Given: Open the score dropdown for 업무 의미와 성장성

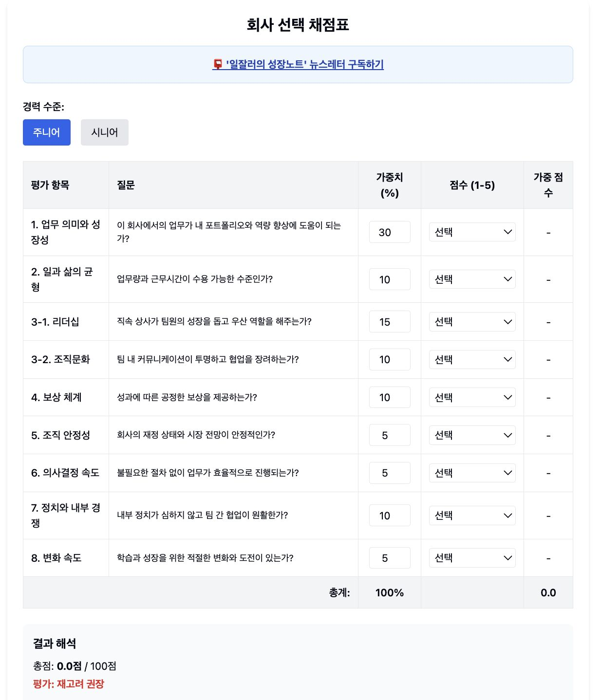Looking at the screenshot, I should click(x=471, y=232).
